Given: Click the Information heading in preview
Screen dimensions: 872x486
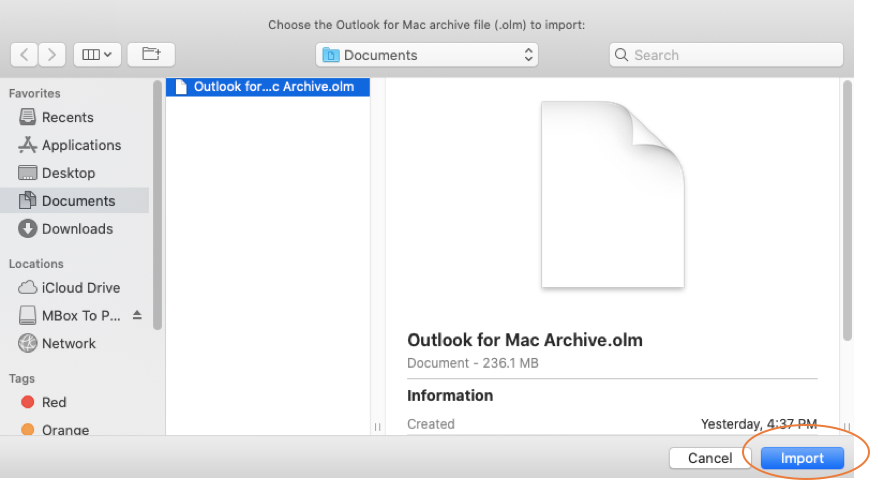Looking at the screenshot, I should (450, 395).
